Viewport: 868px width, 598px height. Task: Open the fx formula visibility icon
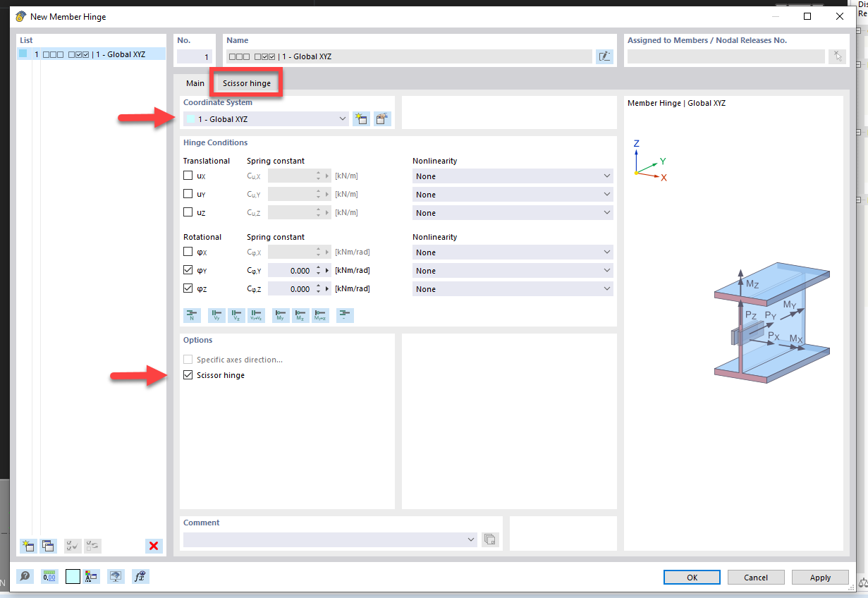tap(141, 576)
